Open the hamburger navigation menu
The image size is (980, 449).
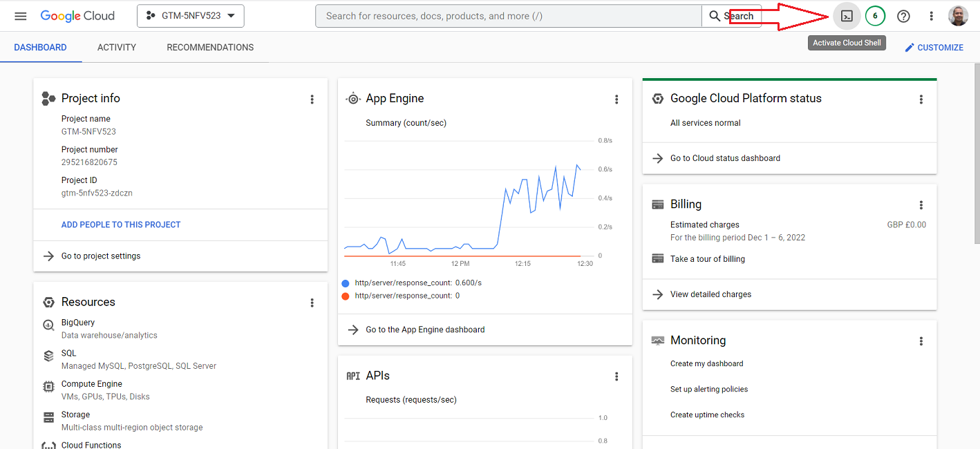[21, 16]
